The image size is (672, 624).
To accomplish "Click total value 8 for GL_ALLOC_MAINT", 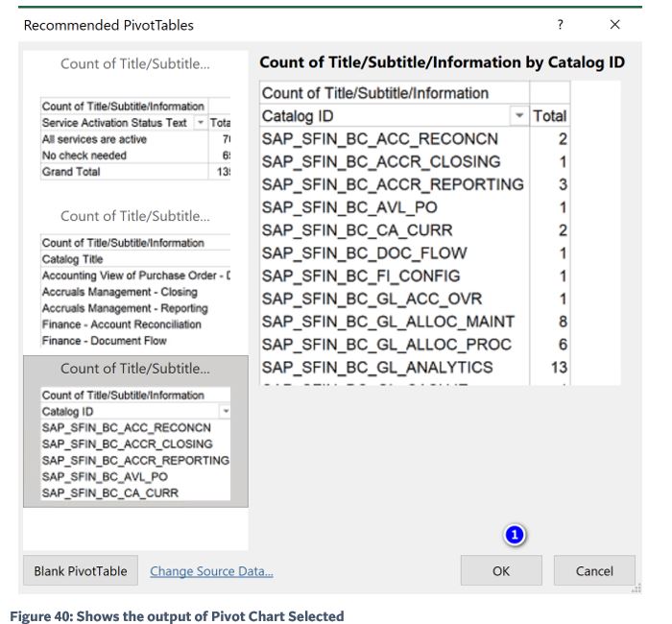I will (564, 322).
